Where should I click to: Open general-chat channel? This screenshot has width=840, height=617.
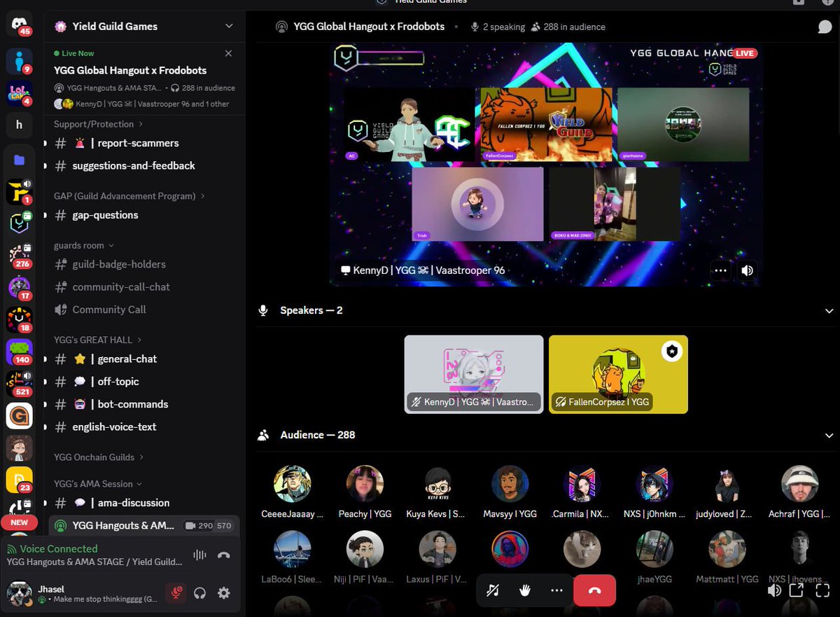(x=144, y=359)
